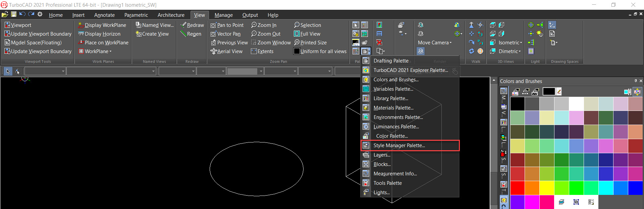Click the Open file folder icon
Viewport: 644px width, 209px height.
(x=5, y=14)
